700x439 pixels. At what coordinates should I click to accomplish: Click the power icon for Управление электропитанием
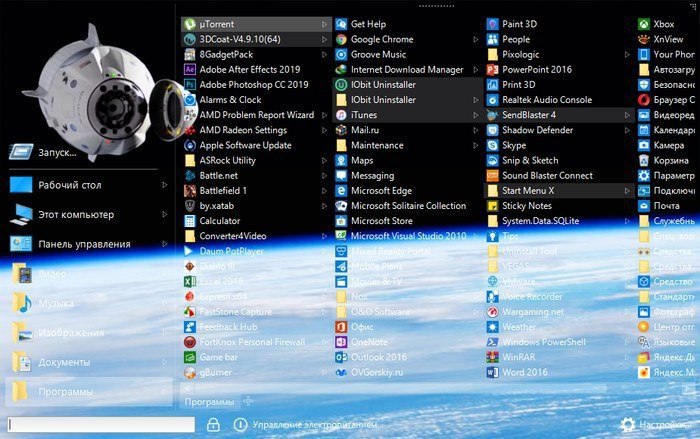(x=240, y=424)
